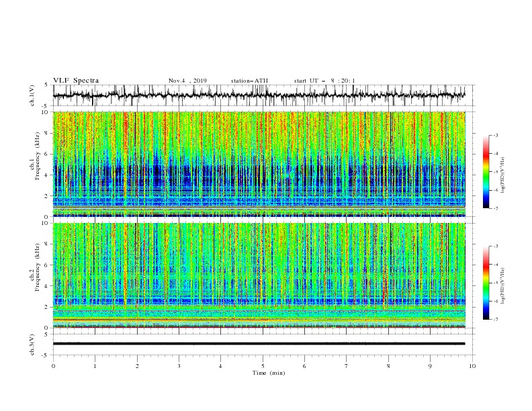Select the "Time (min)" x-axis label
The height and width of the screenshot is (411, 532).
269,373
